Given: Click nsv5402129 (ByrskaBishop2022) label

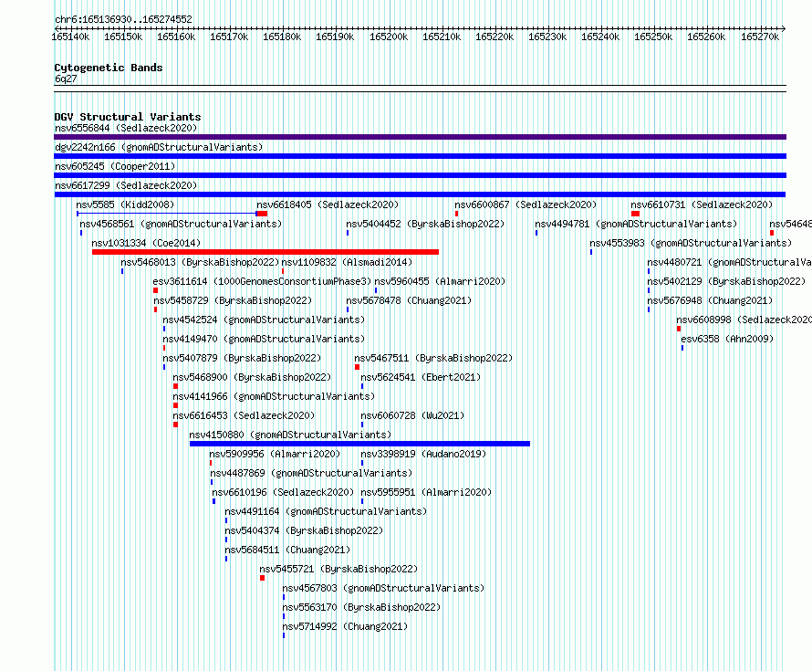Looking at the screenshot, I should pyautogui.click(x=726, y=281).
